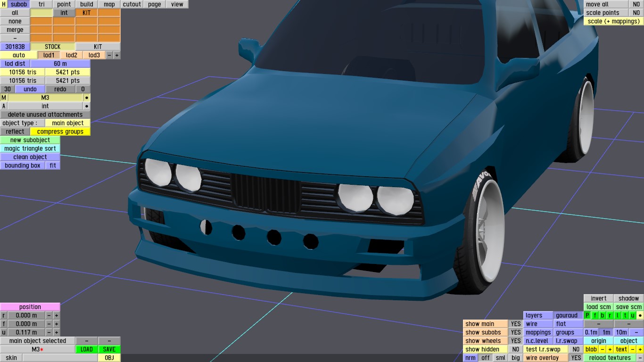This screenshot has width=644, height=362.
Task: Increase the u position value
Action: (x=57, y=332)
